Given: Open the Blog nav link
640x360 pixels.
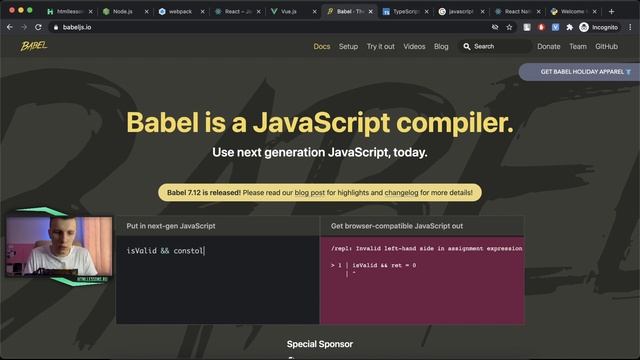Looking at the screenshot, I should (x=441, y=47).
